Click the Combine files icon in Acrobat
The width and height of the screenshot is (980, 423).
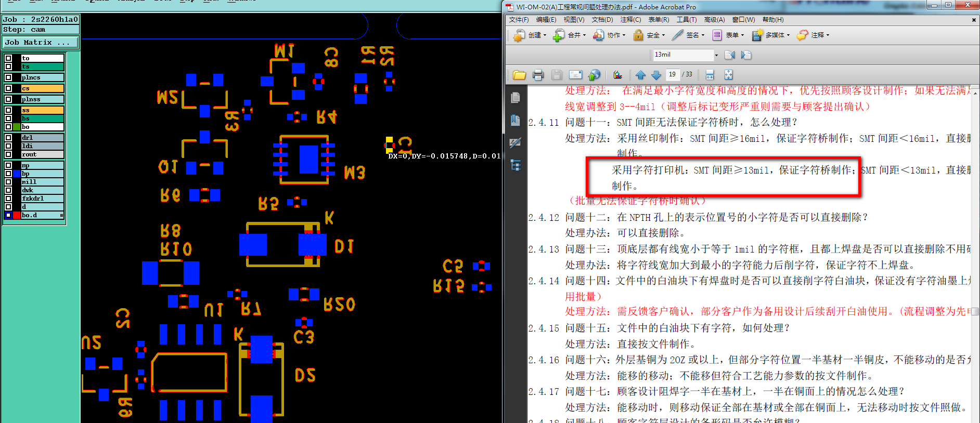(559, 35)
